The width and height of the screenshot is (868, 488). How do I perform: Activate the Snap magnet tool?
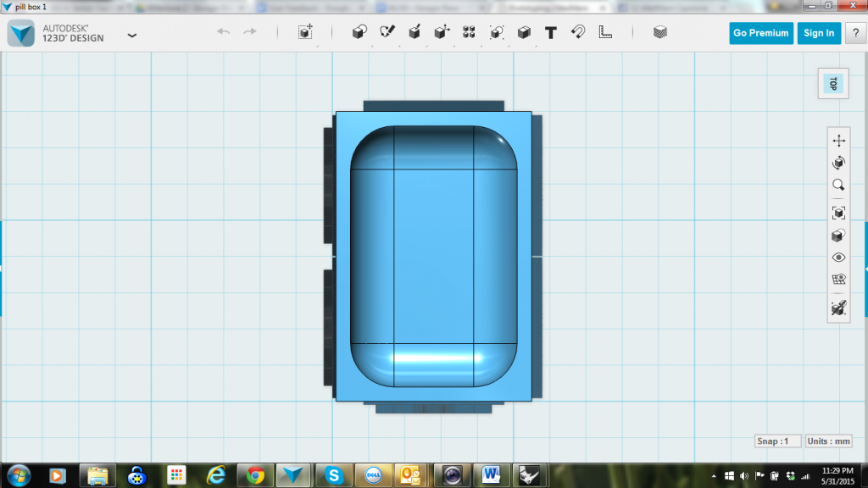click(577, 33)
